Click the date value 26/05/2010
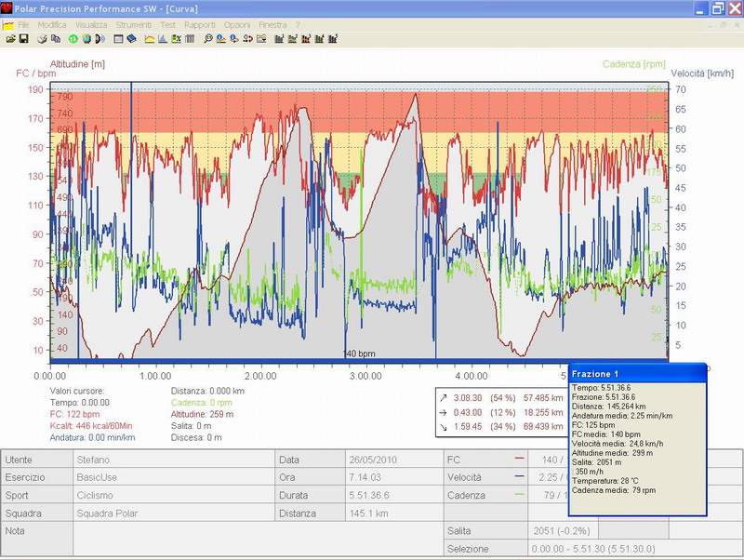Image resolution: width=744 pixels, height=560 pixels. (x=372, y=460)
